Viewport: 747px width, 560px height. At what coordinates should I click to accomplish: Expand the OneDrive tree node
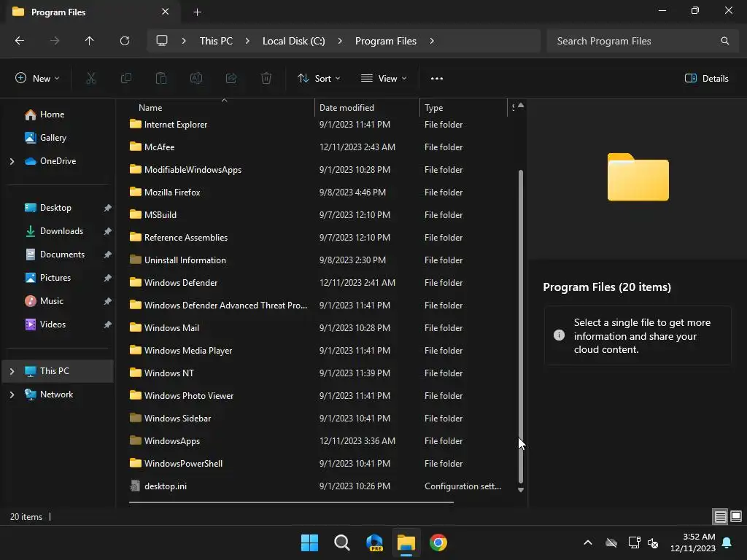(12, 161)
